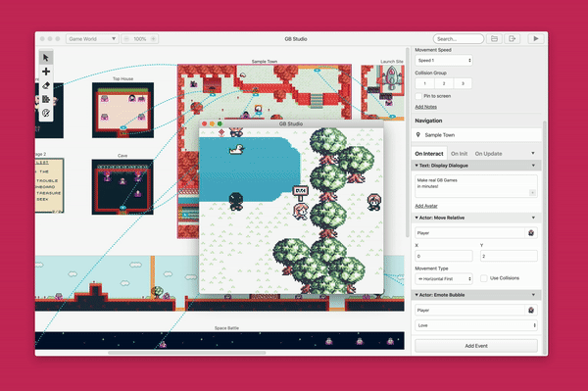Run the game with Play button
The height and width of the screenshot is (391, 588).
point(536,38)
